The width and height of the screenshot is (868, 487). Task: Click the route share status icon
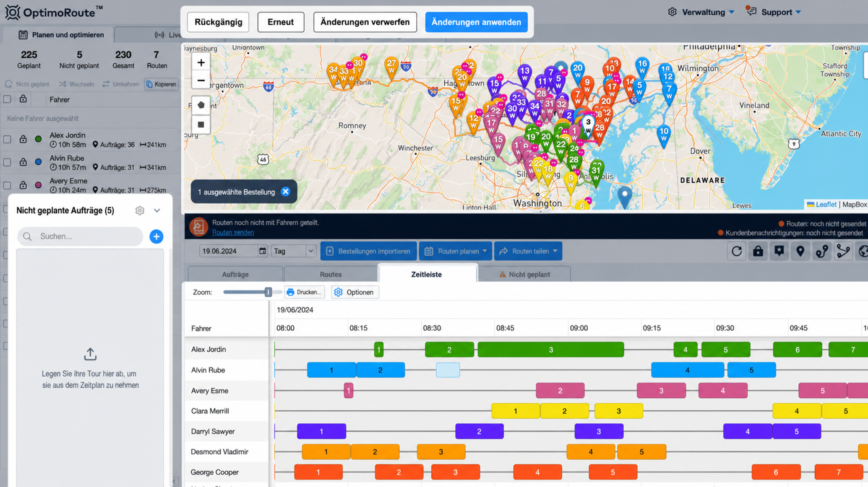coord(198,227)
